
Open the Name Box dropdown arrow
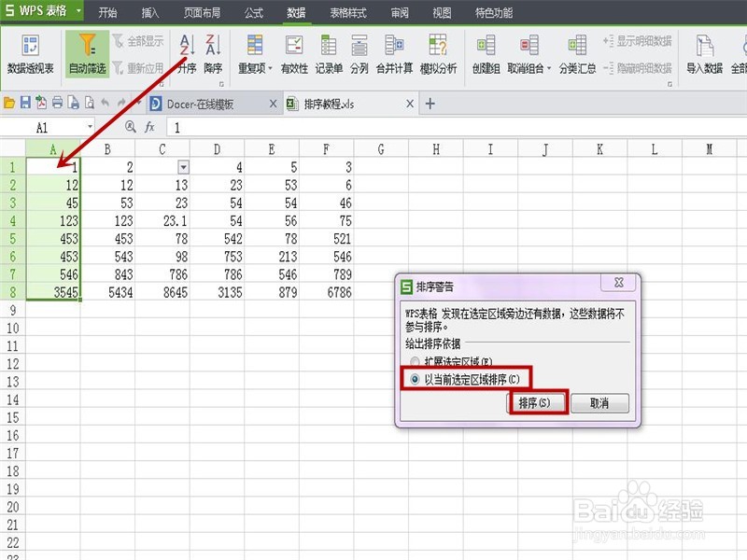[90, 127]
